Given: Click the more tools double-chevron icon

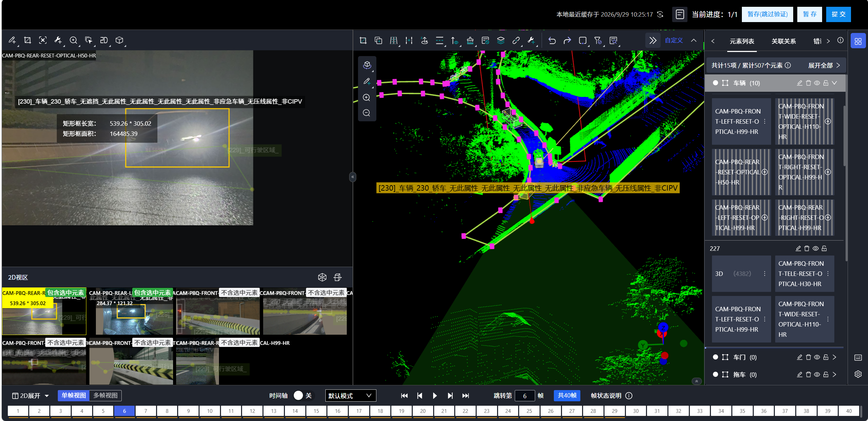Looking at the screenshot, I should click(652, 41).
